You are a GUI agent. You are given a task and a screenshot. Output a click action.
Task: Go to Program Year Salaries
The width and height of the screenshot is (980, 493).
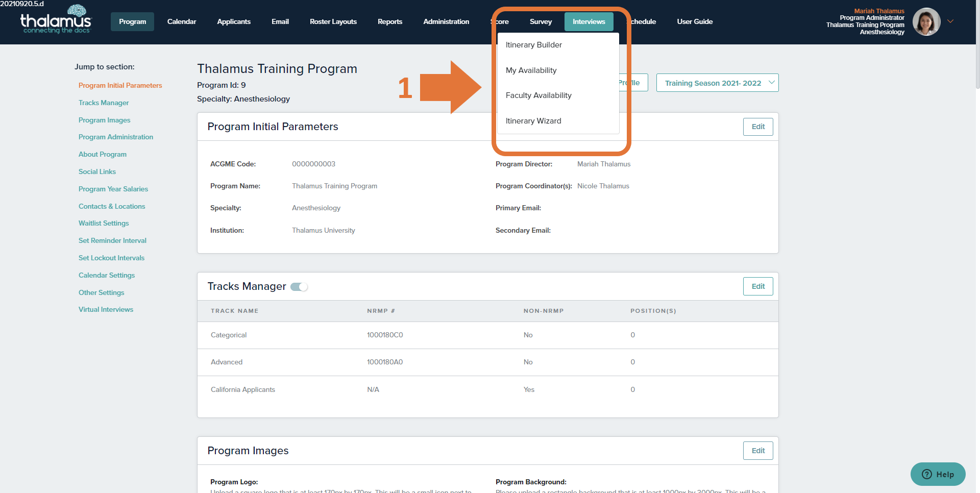coord(113,189)
